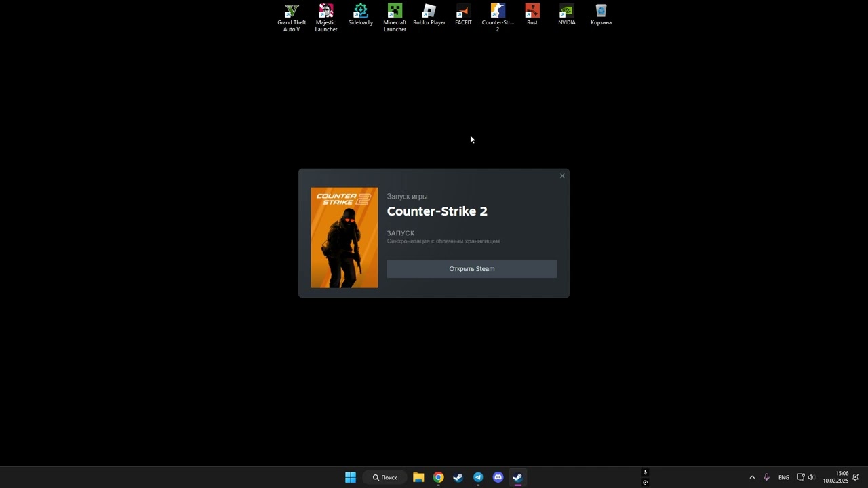
Task: Select the Корзина recycle bin icon
Action: (x=601, y=15)
